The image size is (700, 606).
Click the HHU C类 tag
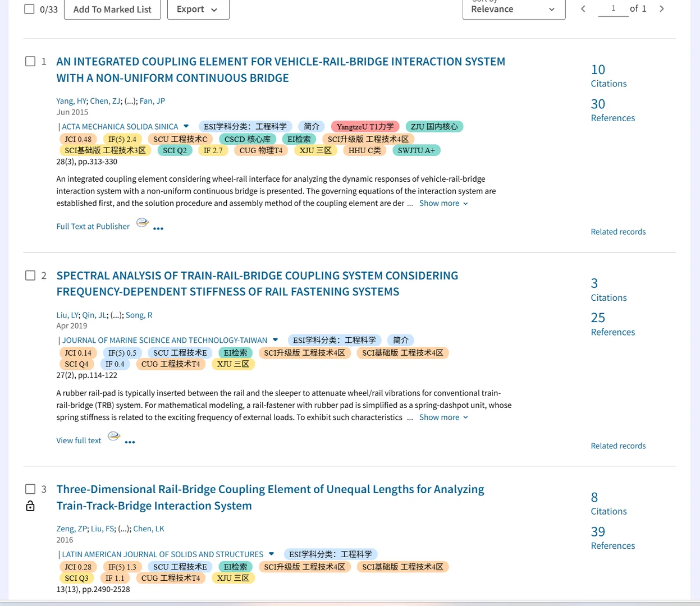[365, 150]
